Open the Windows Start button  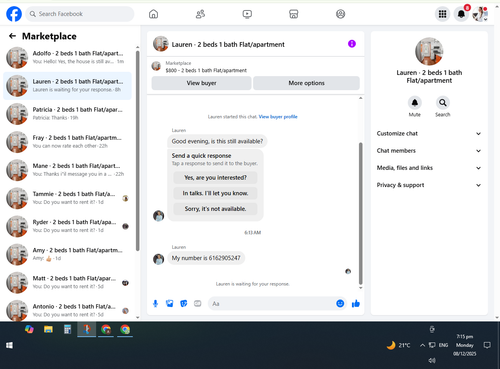coord(9,345)
